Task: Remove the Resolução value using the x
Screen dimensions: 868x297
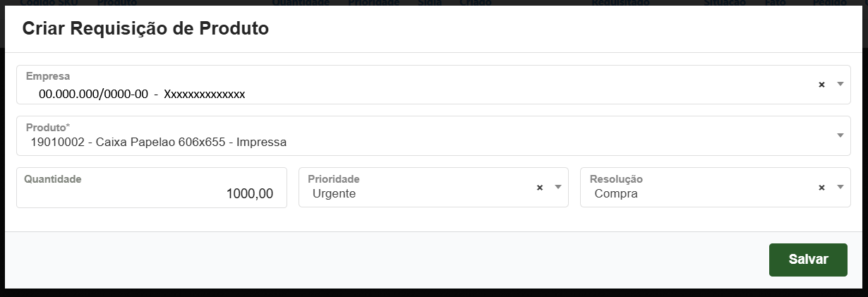Action: 821,188
